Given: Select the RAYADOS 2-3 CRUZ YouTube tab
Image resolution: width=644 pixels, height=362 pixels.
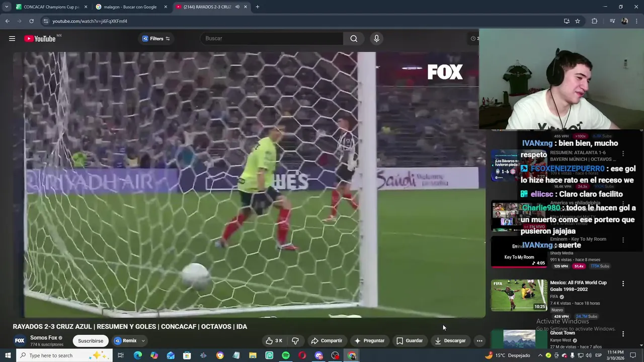Looking at the screenshot, I should coord(206,7).
